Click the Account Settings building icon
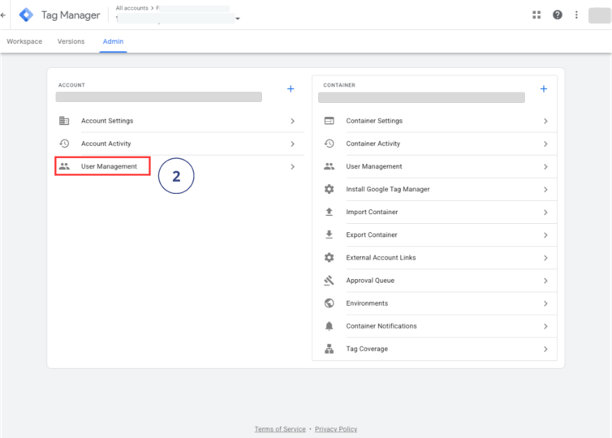Image resolution: width=612 pixels, height=438 pixels. click(64, 121)
